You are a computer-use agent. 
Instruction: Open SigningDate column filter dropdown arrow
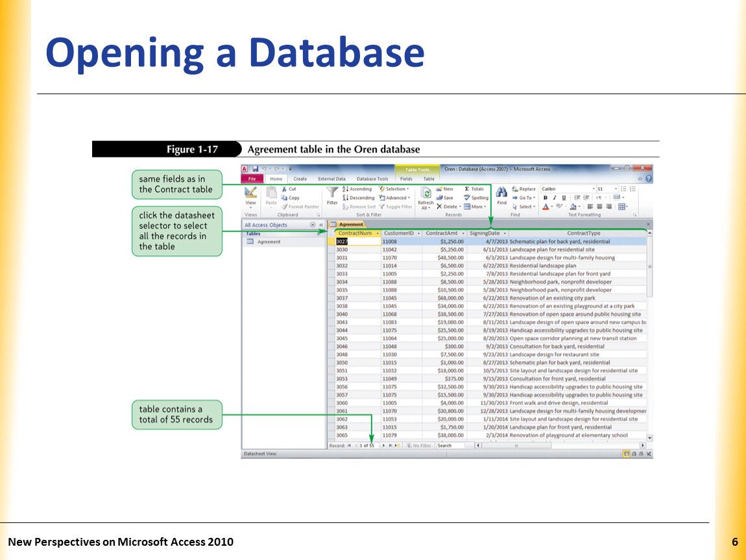[x=504, y=233]
